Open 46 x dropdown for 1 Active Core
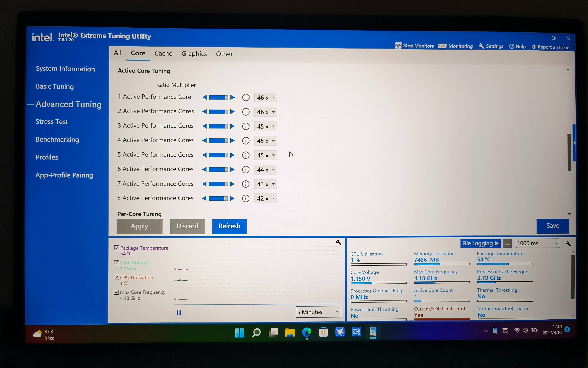This screenshot has width=588, height=368. (266, 98)
